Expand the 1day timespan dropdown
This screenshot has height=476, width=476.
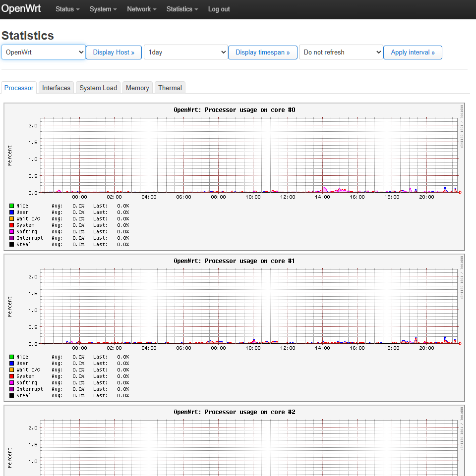pyautogui.click(x=185, y=52)
